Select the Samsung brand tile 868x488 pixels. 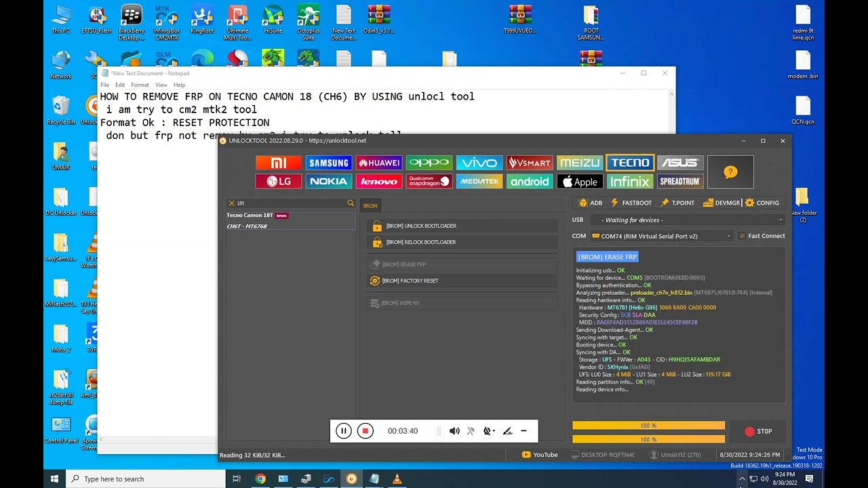pyautogui.click(x=328, y=163)
